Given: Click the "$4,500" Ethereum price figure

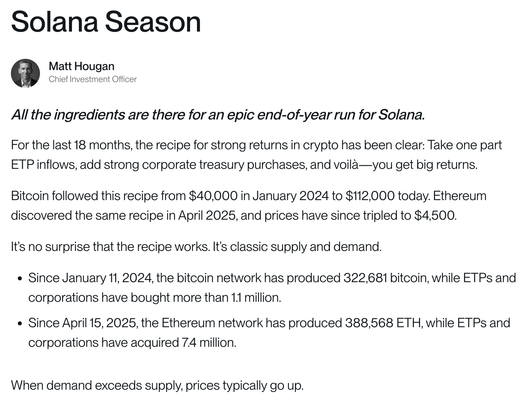Looking at the screenshot, I should [x=435, y=216].
